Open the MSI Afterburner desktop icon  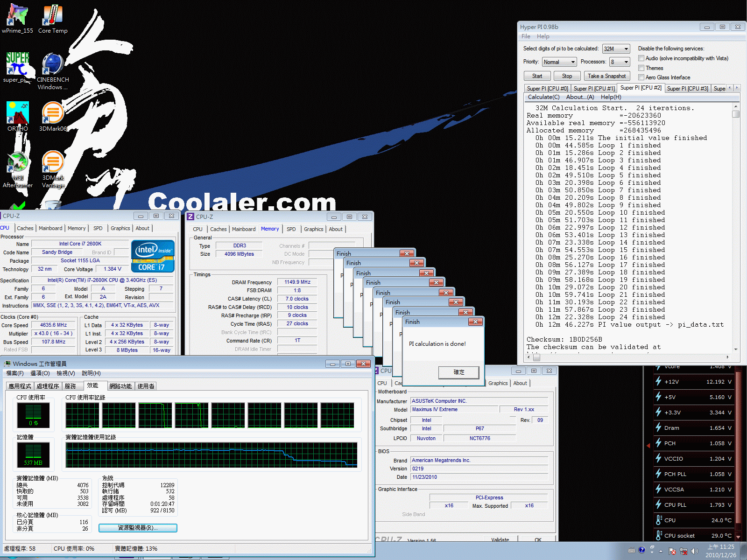point(18,169)
